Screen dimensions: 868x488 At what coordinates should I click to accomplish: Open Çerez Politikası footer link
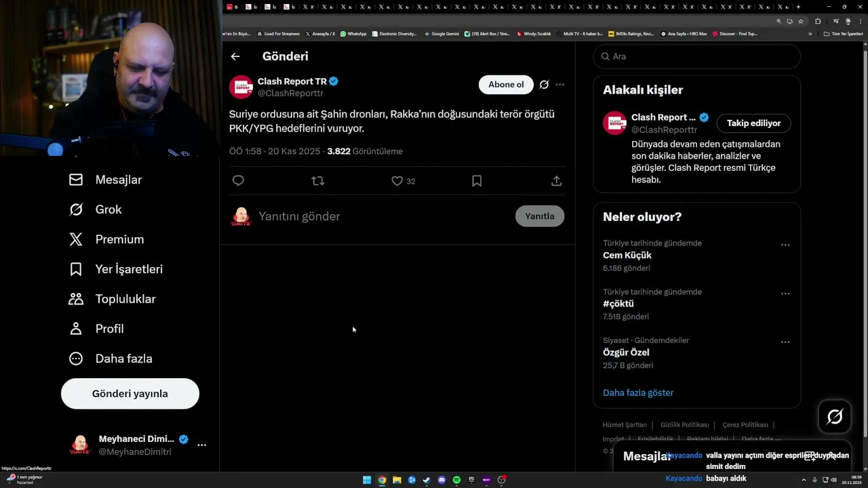(745, 425)
